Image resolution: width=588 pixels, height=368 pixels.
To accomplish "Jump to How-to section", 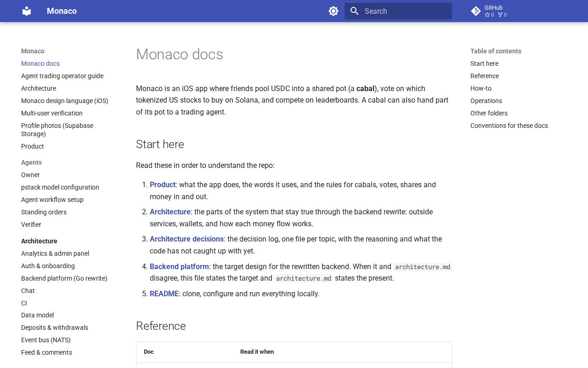I will pos(481,88).
